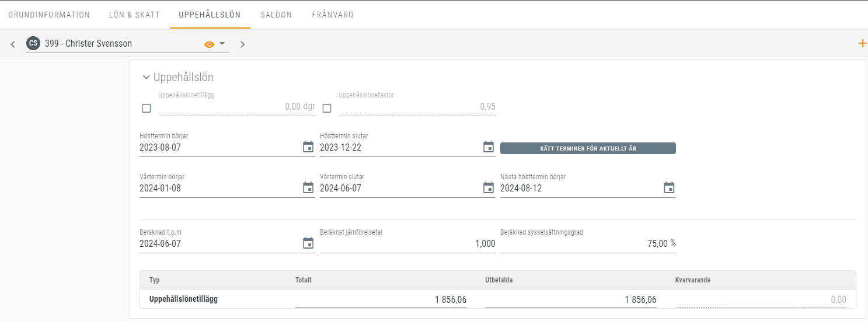868x321 pixels.
Task: Open the Frånvaro tab
Action: coord(333,15)
